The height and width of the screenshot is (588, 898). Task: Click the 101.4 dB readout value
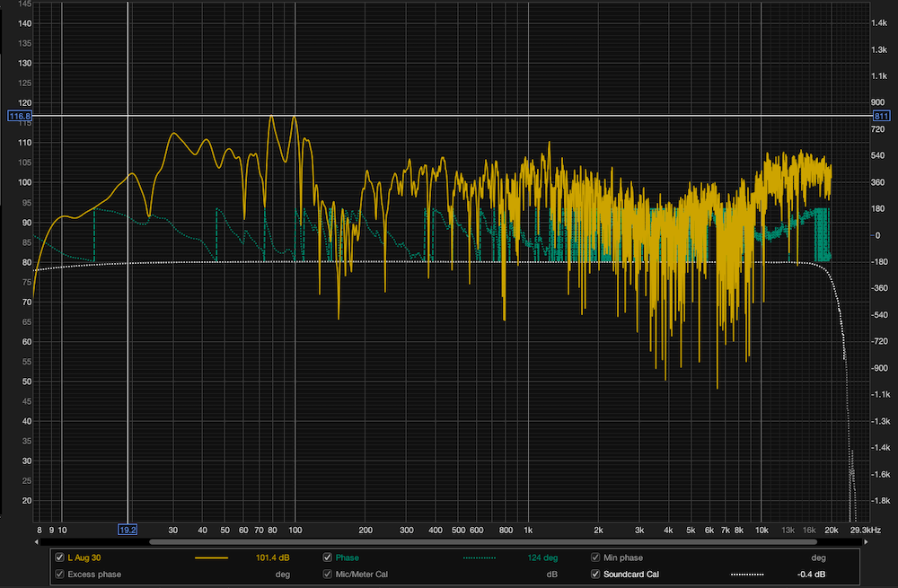point(273,557)
